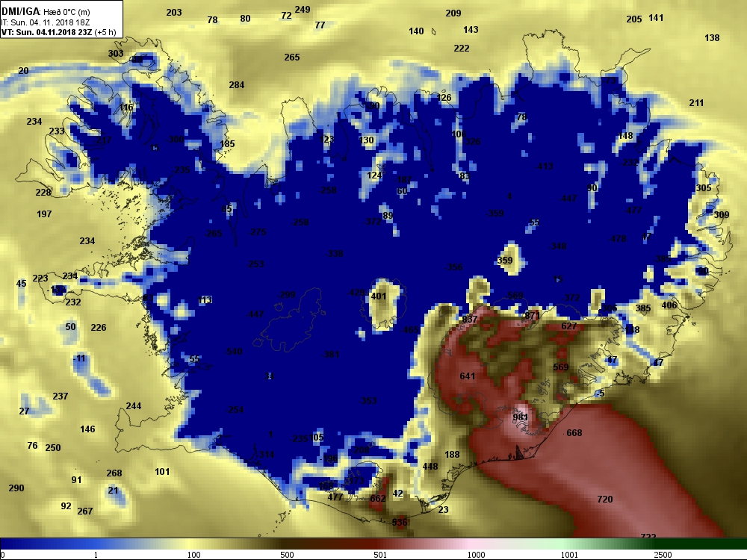Click the map value '871'
This screenshot has height=560, width=747.
point(532,316)
